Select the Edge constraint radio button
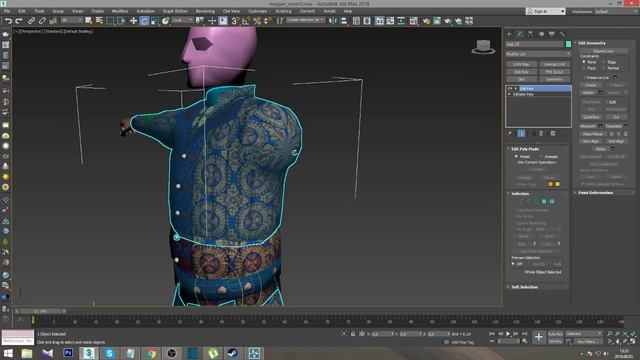Image resolution: width=640 pixels, height=360 pixels. pyautogui.click(x=604, y=62)
